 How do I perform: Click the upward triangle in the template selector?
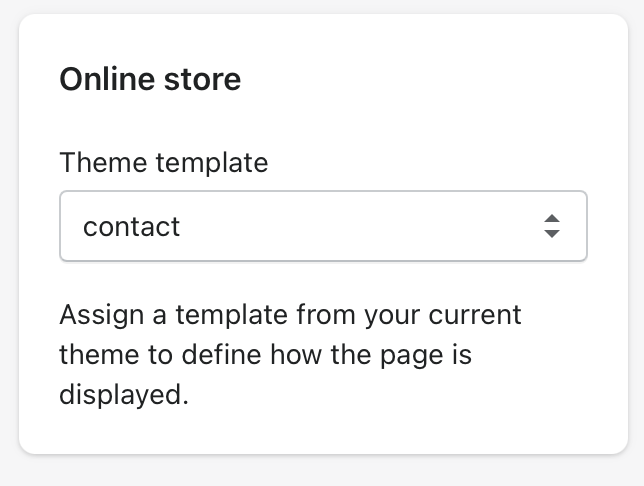(551, 218)
